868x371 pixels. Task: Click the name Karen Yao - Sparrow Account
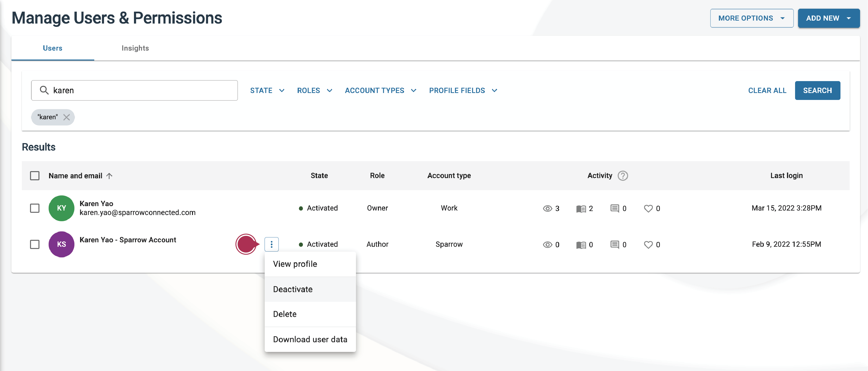(x=128, y=240)
